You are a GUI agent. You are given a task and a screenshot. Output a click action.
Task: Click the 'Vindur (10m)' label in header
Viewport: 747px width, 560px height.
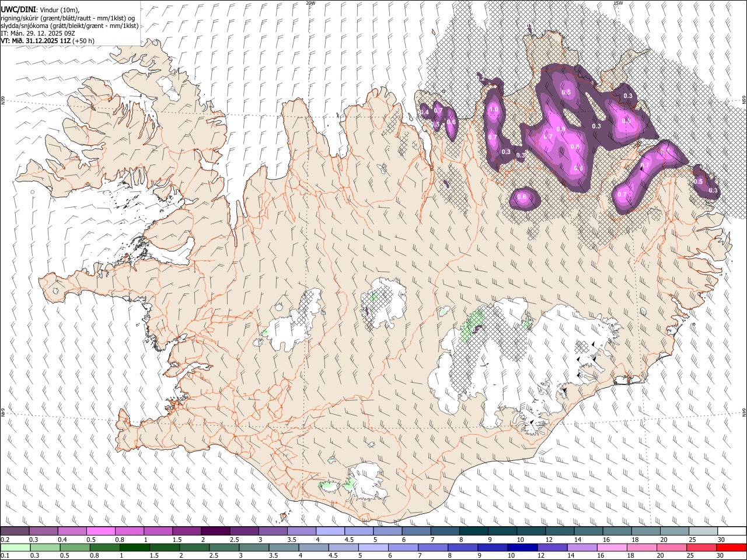58,10
